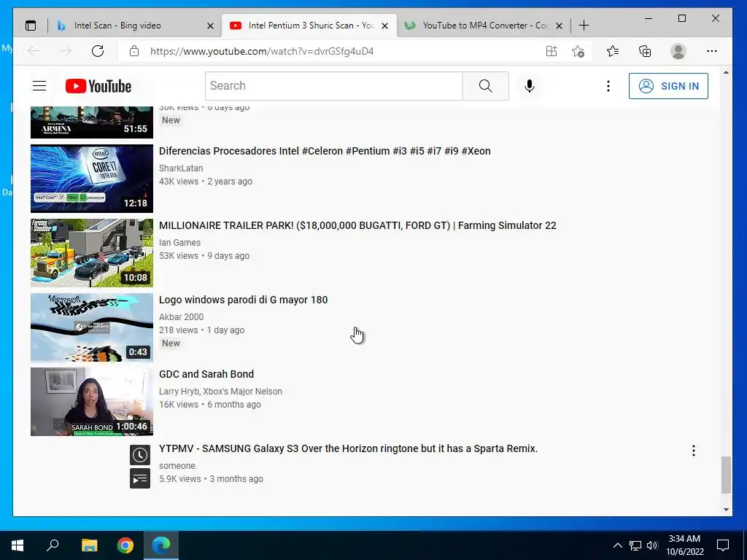This screenshot has width=747, height=560.
Task: Close the YouTube to MP4 Converter tab
Action: pyautogui.click(x=560, y=26)
